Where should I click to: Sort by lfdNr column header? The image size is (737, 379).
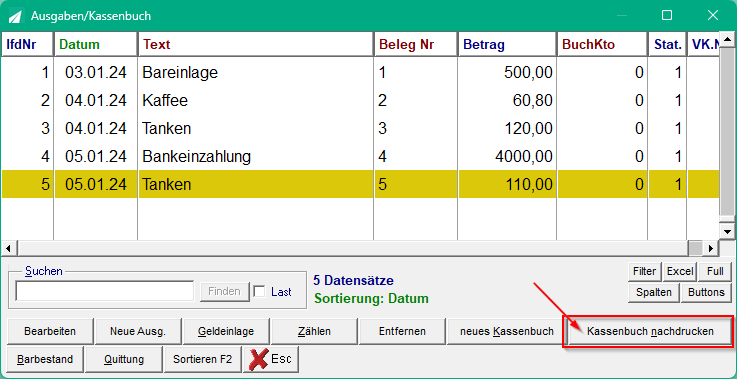coord(28,45)
